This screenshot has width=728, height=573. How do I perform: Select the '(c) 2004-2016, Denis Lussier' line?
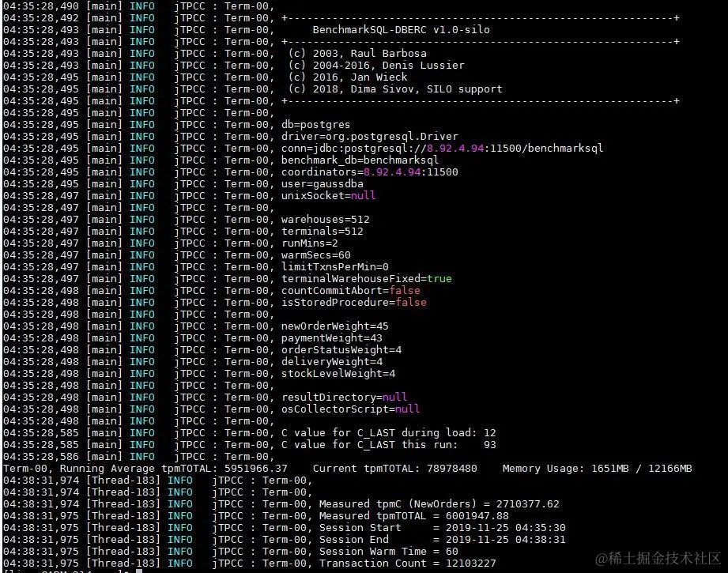click(376, 66)
